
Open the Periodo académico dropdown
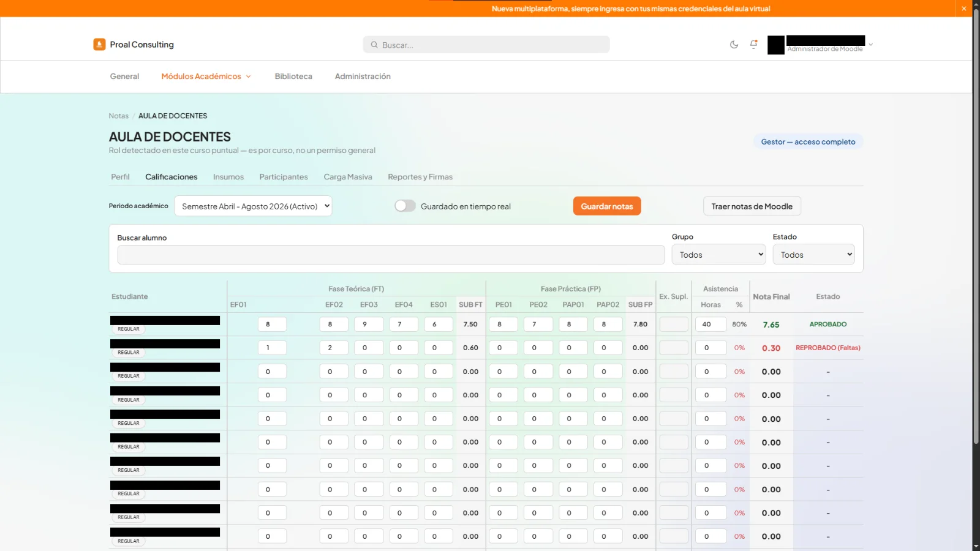pyautogui.click(x=253, y=206)
